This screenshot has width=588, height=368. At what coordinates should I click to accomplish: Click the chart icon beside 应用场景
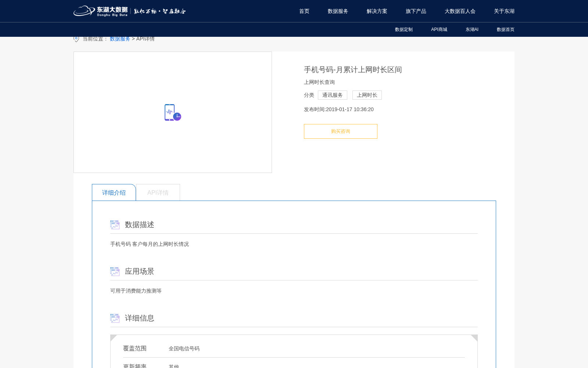point(115,272)
